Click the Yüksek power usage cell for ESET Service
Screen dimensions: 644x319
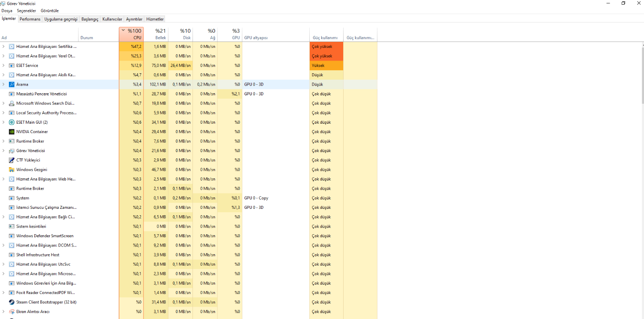coord(326,65)
